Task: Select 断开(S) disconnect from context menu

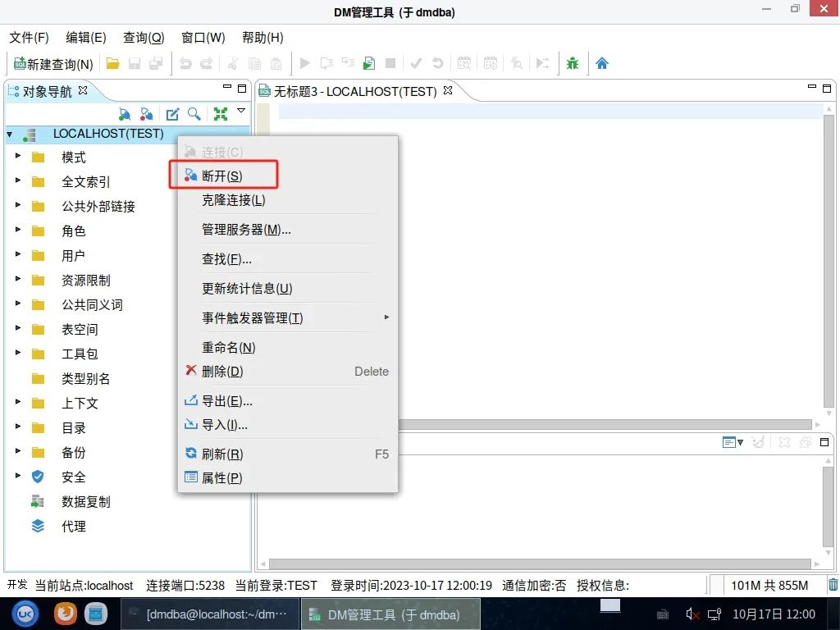Action: coord(222,176)
